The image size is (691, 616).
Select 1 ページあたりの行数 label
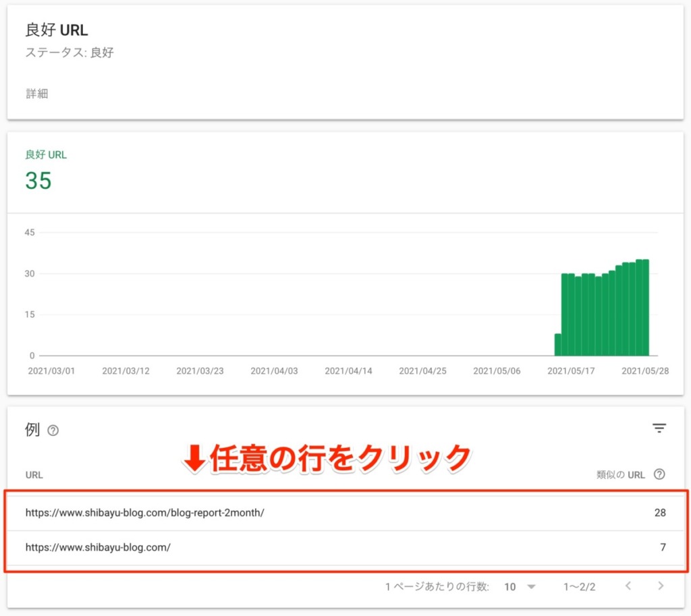pos(437,586)
